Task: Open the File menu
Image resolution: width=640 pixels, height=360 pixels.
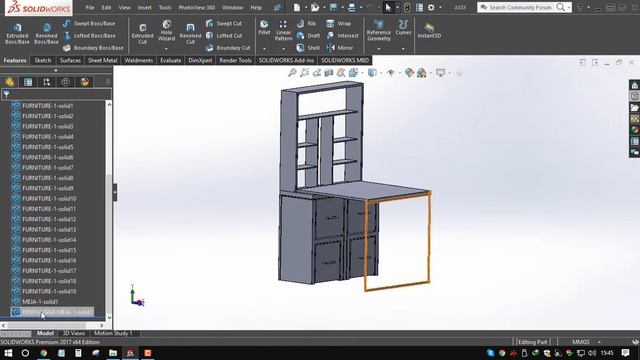Action: coord(90,7)
